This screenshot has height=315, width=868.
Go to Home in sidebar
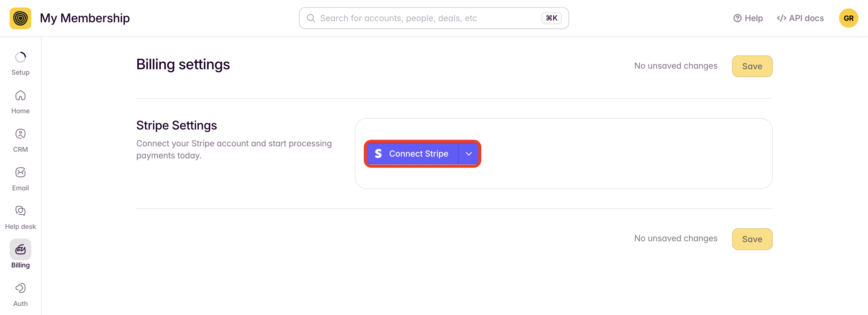point(20,101)
